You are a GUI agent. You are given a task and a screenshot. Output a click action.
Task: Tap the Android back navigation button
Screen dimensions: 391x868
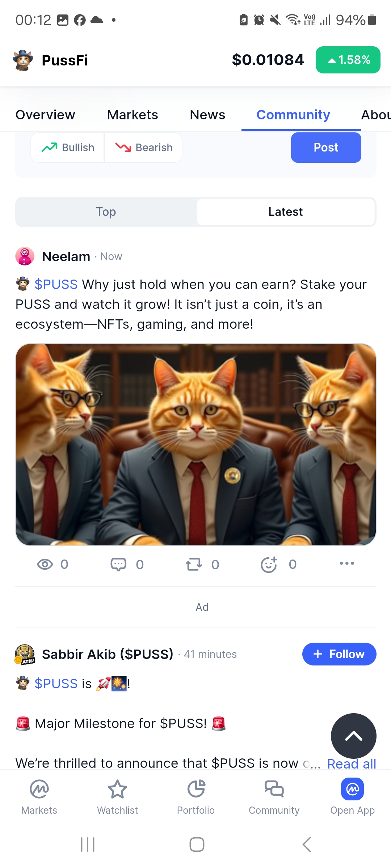[x=307, y=844]
